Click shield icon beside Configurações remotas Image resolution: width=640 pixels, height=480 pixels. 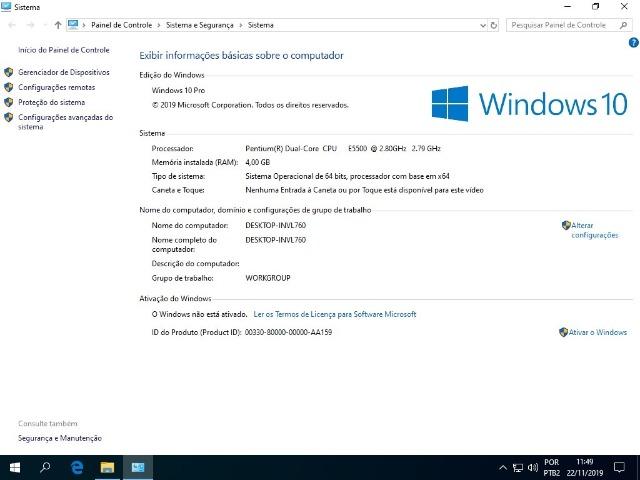pyautogui.click(x=9, y=87)
